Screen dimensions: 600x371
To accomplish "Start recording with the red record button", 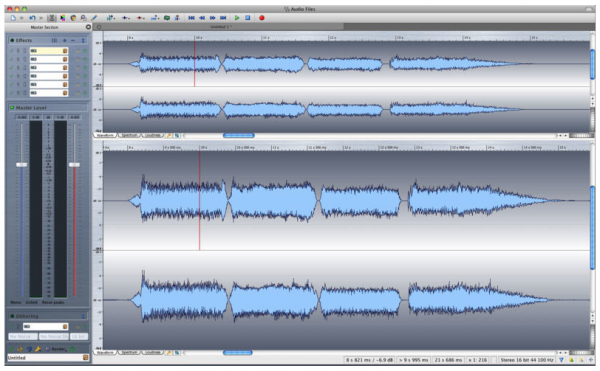I will click(x=262, y=18).
